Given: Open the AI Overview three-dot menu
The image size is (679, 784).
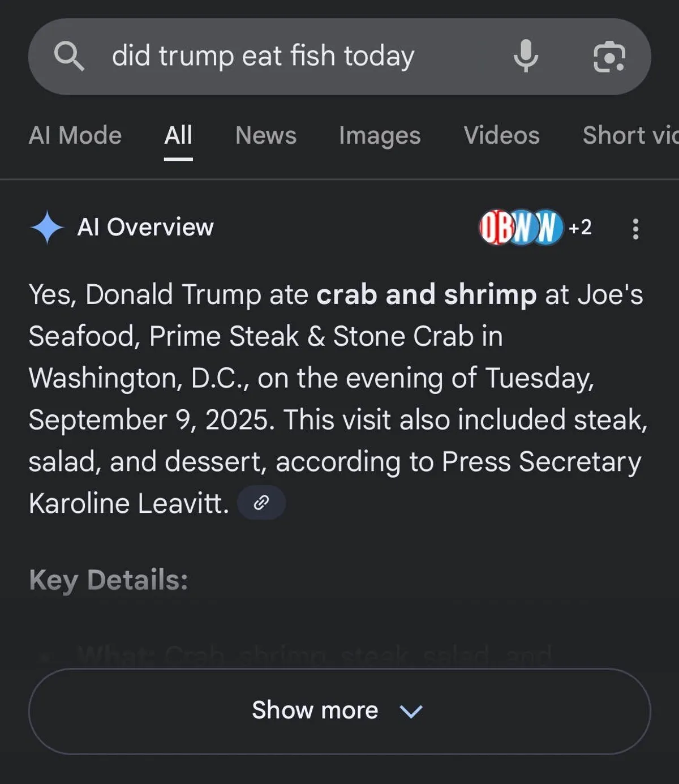Looking at the screenshot, I should tap(635, 229).
